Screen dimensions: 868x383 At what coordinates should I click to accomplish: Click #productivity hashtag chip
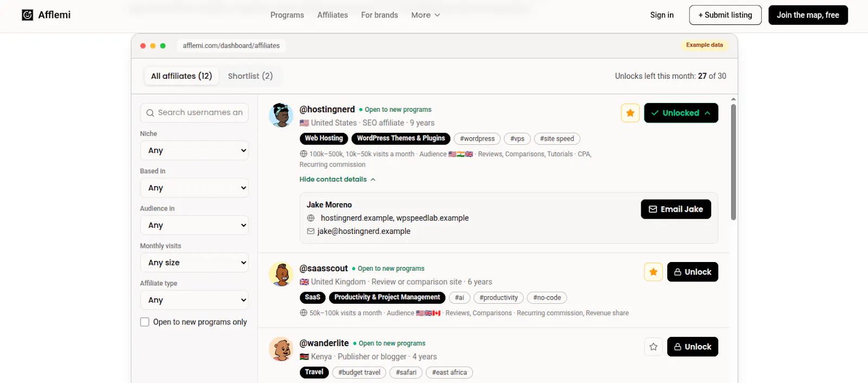click(x=499, y=298)
